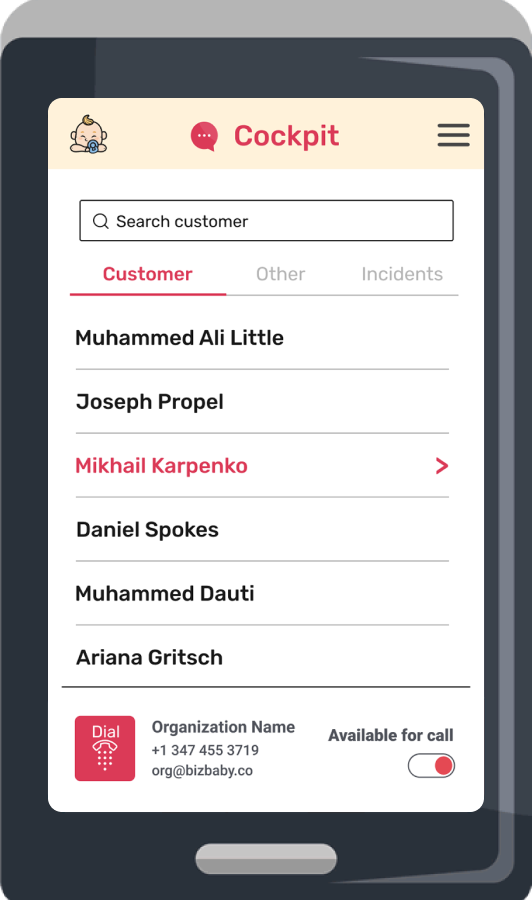Switch to the Incidents tab
Viewport: 532px width, 900px height.
(402, 274)
